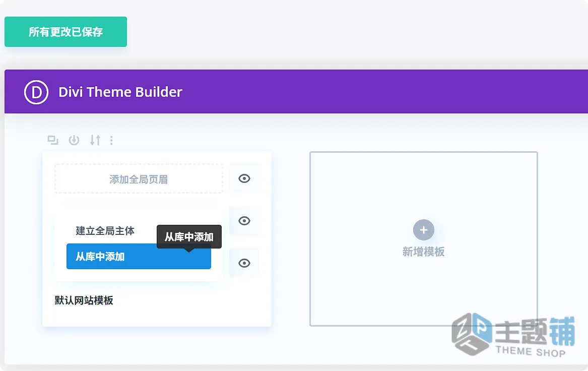Choose 建立全局主体 menu option
Viewport: 588px width, 371px height.
coord(105,231)
